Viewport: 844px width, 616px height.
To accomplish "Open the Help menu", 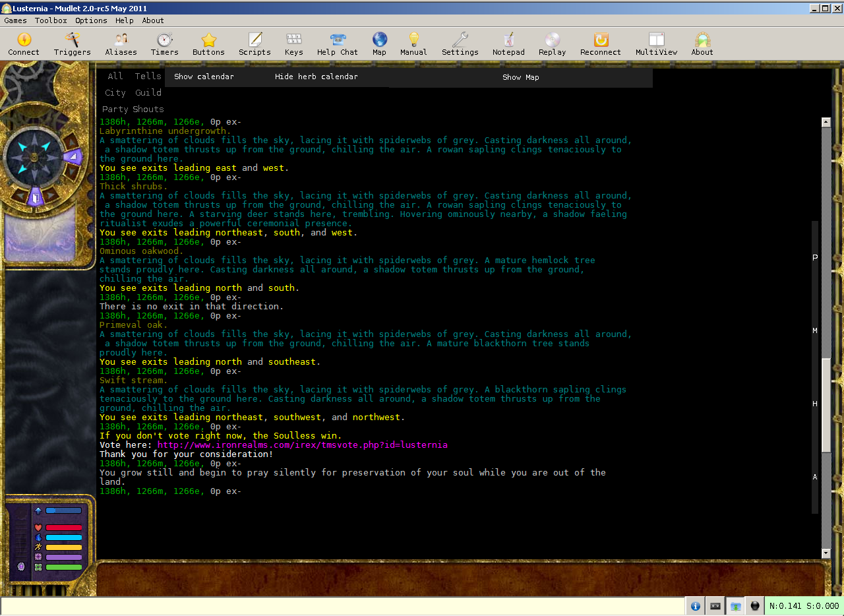I will tap(125, 20).
